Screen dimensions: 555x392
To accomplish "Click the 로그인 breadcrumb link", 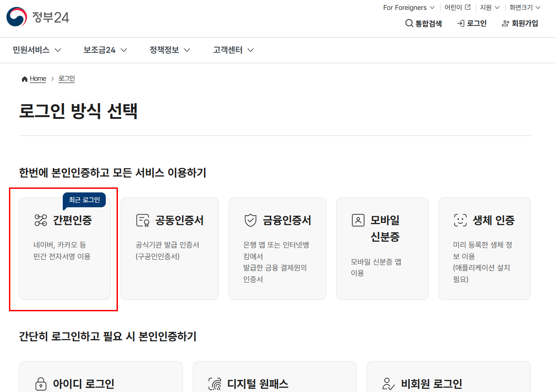I will [x=67, y=79].
